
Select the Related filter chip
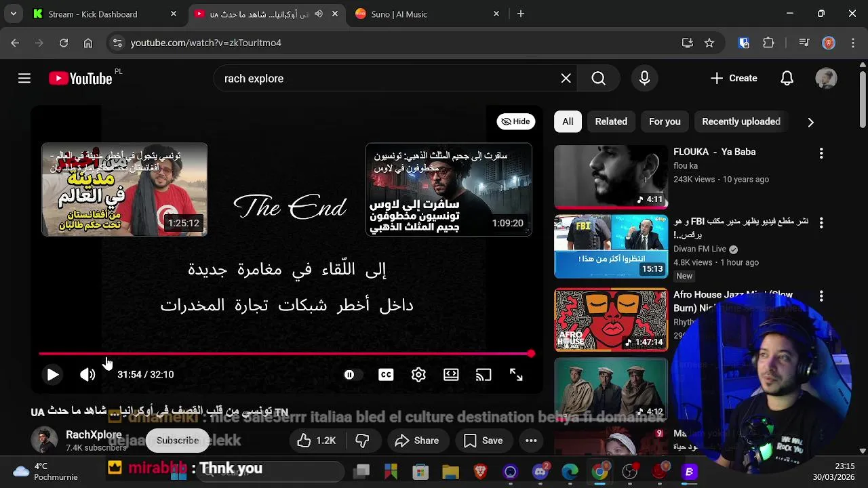point(611,121)
